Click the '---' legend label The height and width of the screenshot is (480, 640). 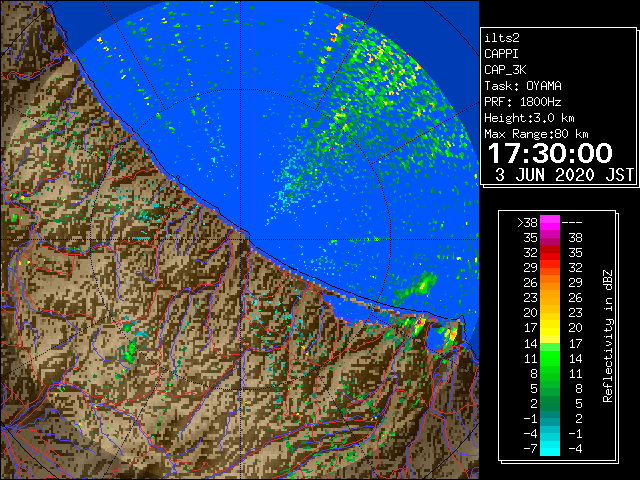(x=572, y=222)
